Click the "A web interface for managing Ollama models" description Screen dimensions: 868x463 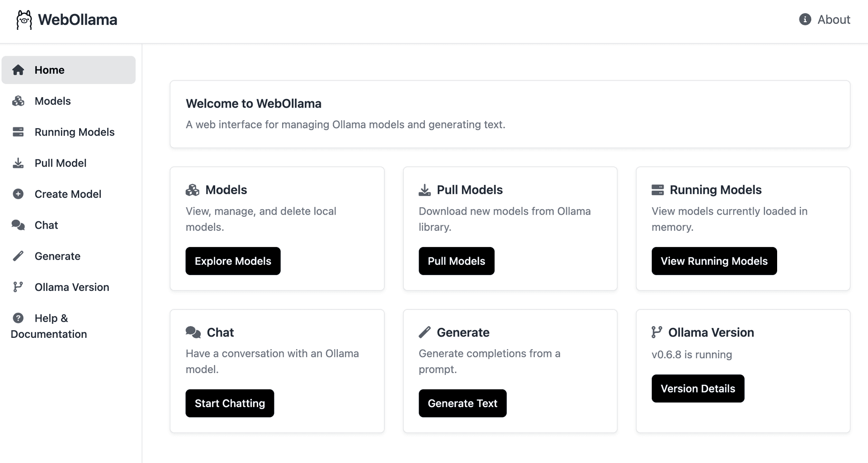click(345, 125)
